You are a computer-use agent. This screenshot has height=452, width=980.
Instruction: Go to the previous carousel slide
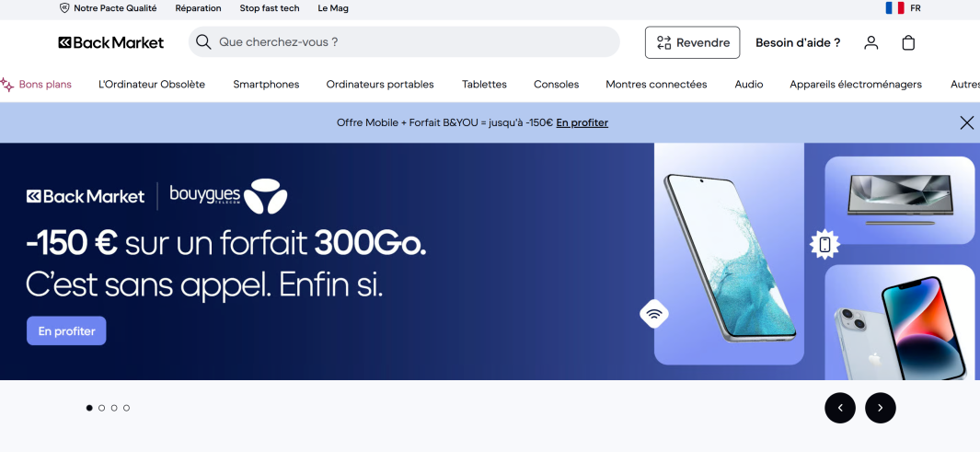tap(840, 408)
